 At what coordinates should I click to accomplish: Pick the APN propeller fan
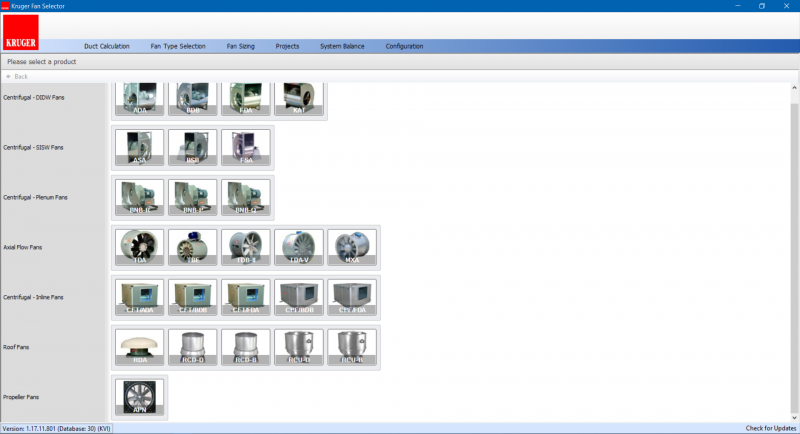pos(139,397)
